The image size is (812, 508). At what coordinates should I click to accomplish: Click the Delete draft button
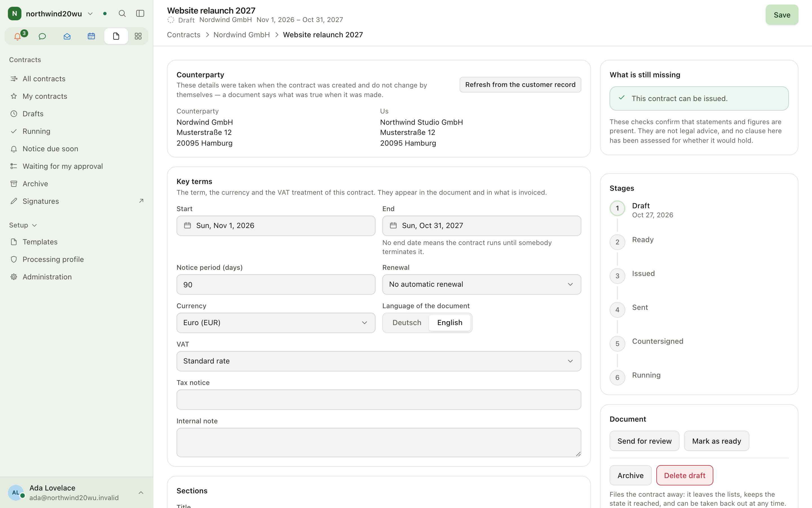[685, 476]
